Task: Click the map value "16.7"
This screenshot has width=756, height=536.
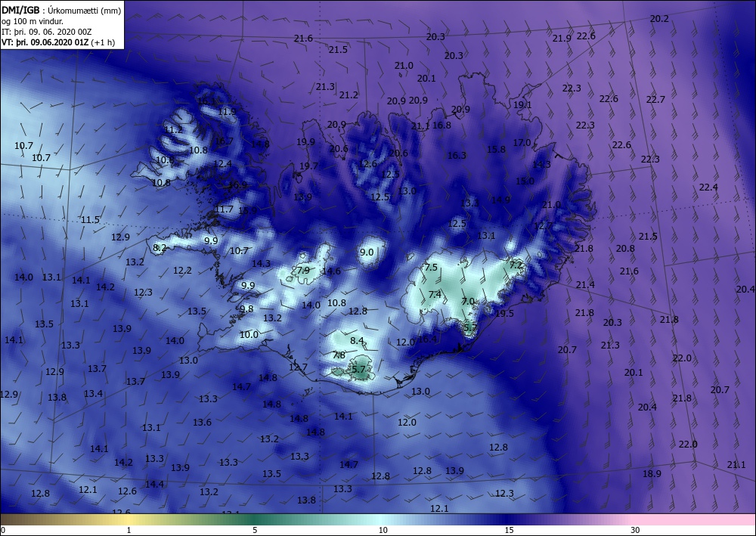Action: point(224,141)
